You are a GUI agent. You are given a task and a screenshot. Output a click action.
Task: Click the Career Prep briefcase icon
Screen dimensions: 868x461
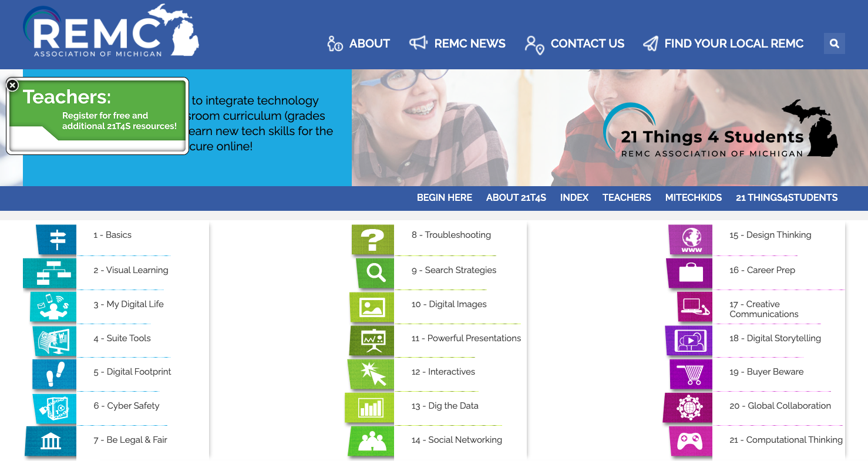[690, 273]
